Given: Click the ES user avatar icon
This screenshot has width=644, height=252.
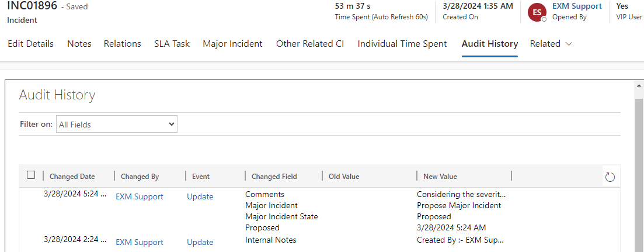Looking at the screenshot, I should 537,12.
